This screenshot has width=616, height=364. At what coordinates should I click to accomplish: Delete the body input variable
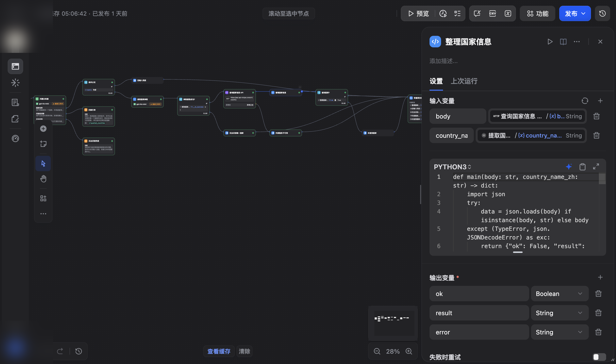coord(596,116)
